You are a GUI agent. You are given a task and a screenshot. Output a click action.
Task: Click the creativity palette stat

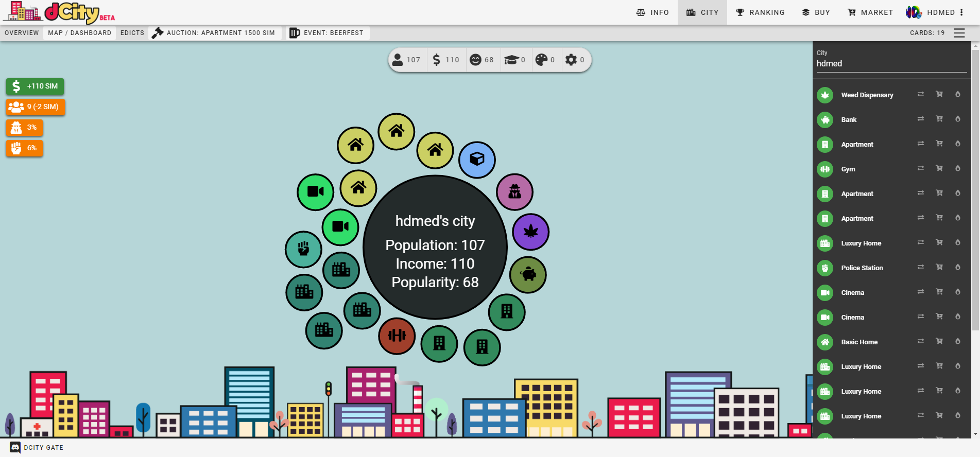pos(545,60)
